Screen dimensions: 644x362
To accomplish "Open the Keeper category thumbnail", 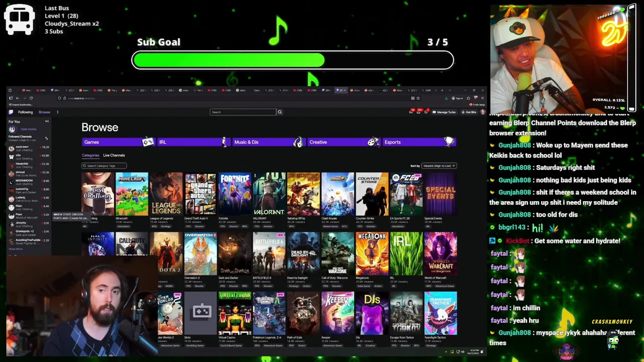I will [338, 313].
